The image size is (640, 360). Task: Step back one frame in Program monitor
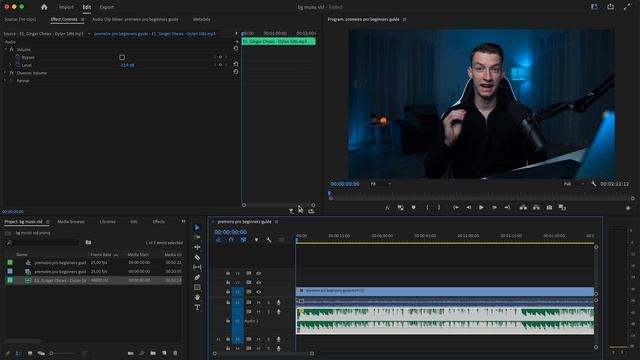point(469,208)
